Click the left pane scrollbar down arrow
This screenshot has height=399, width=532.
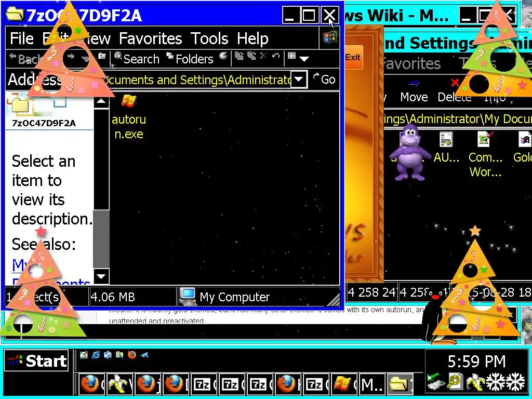101,276
